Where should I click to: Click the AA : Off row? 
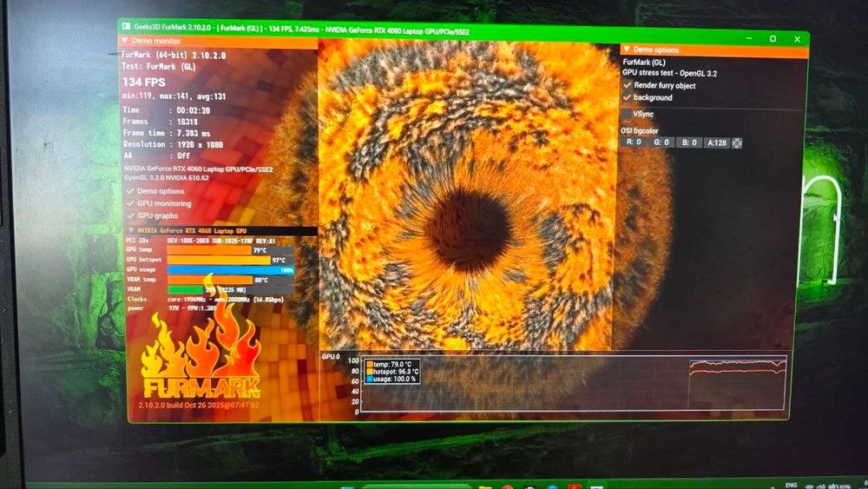156,156
